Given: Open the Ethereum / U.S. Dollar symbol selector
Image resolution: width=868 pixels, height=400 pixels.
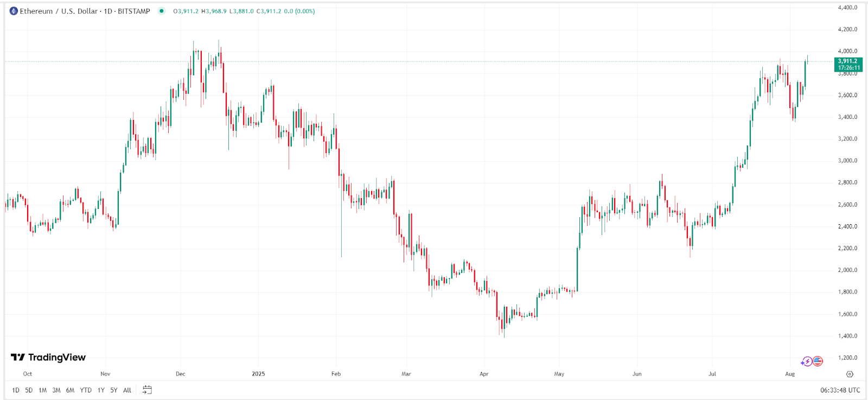Looking at the screenshot, I should [60, 10].
